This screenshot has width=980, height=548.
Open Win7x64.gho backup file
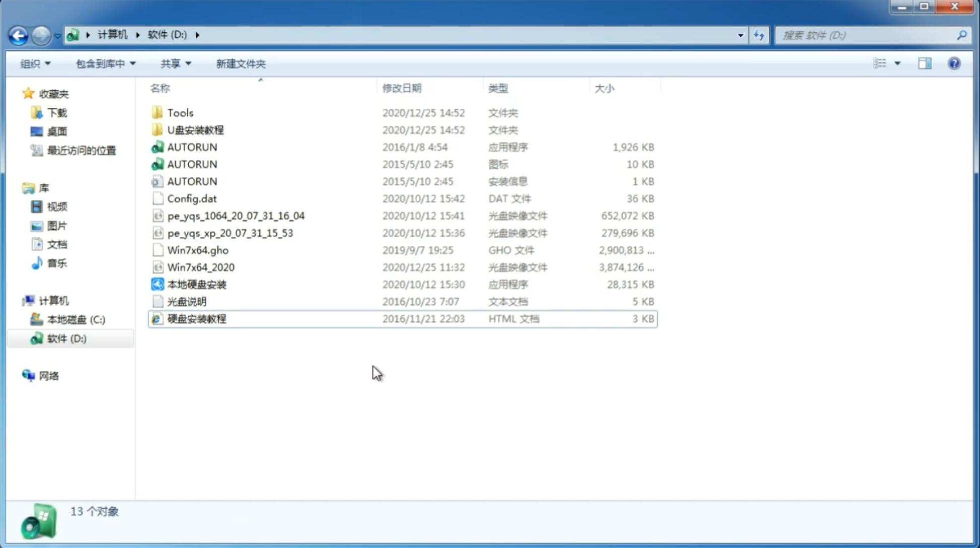point(198,250)
